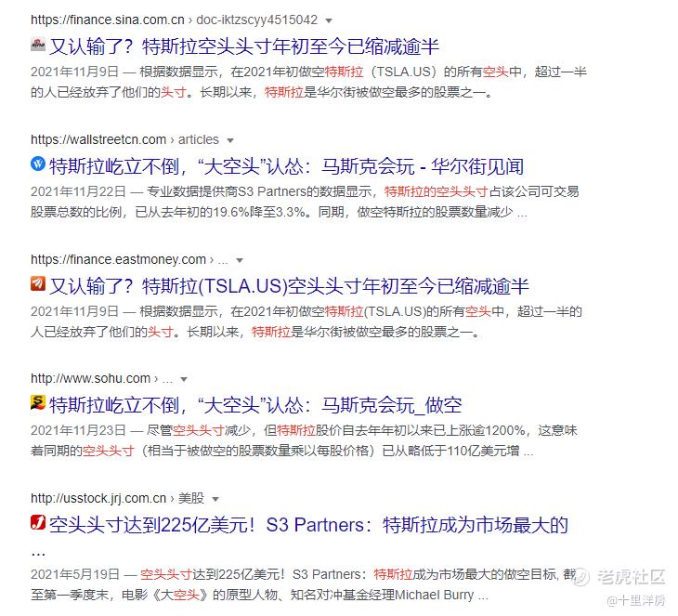
Task: Expand the dropdown arrow after usstock.jrj.com.cn 美股
Action: 215,499
